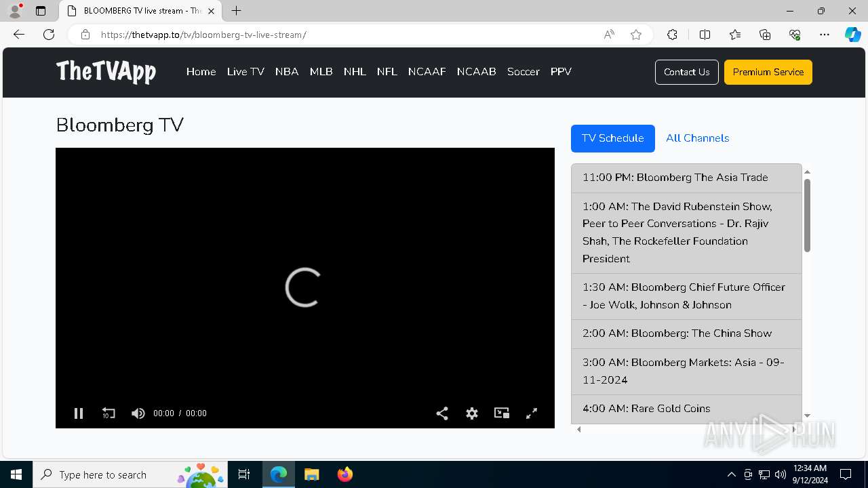Open Windows Start menu
The image size is (868, 488).
(x=16, y=474)
